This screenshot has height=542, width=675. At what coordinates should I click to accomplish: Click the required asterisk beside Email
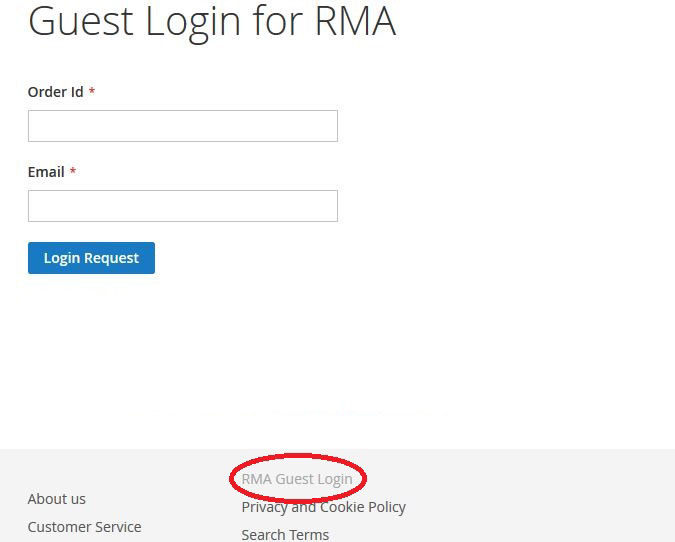[x=73, y=171]
